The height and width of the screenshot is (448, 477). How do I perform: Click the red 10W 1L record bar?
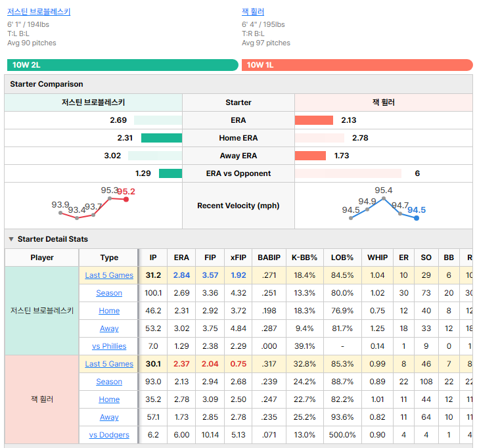[x=357, y=65]
